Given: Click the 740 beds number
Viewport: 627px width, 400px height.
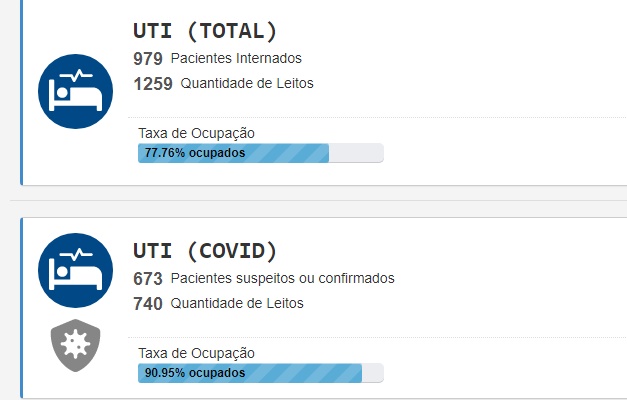Looking at the screenshot, I should 148,304.
